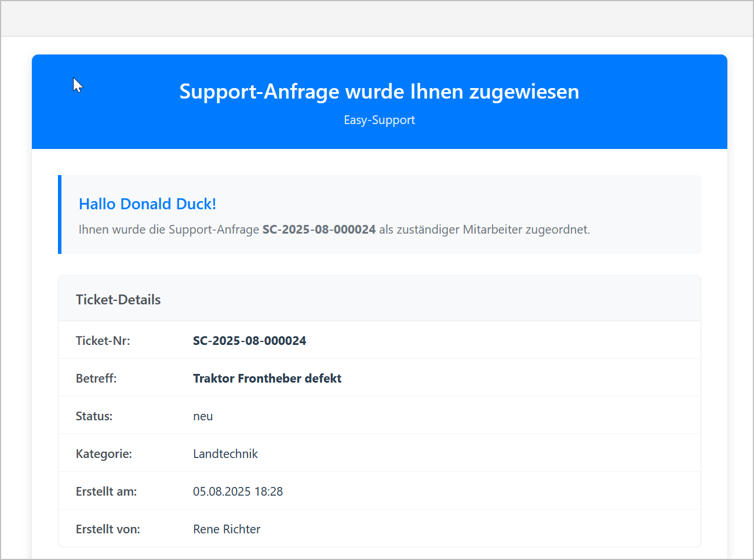Click the Easy-Support subtitle in the blue banner
The width and height of the screenshot is (754, 560).
379,120
